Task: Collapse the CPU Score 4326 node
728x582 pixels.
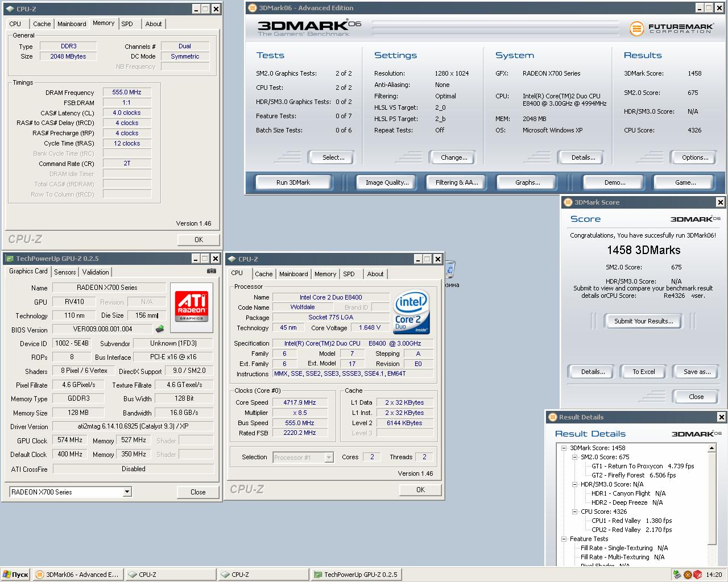Action: pos(575,512)
